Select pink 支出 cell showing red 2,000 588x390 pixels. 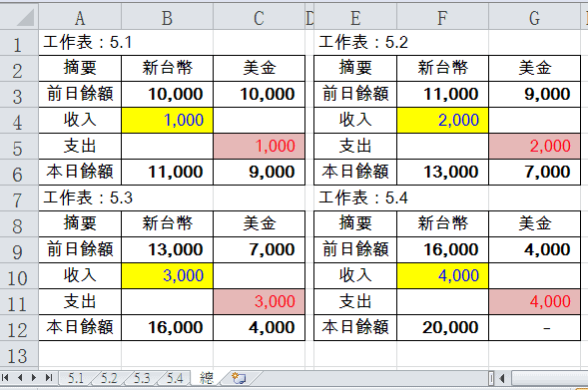535,146
